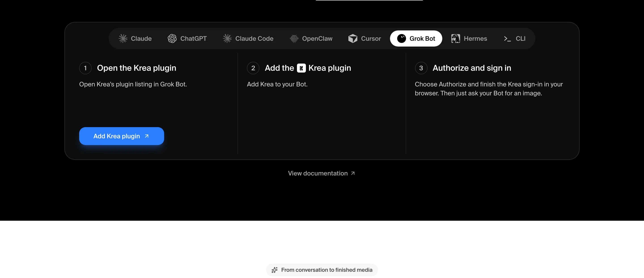This screenshot has width=644, height=278.
Task: Click 'From conversation to finished media' badge
Action: point(322,270)
